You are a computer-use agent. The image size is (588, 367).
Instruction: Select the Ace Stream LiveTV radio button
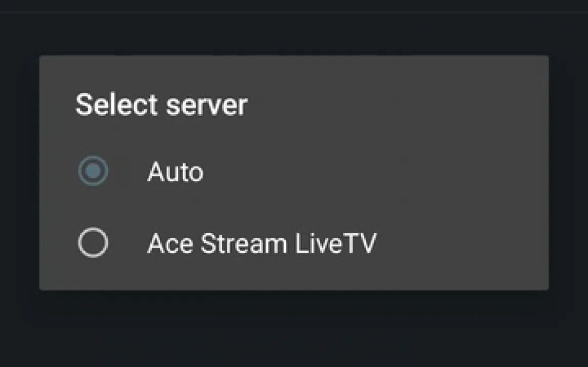93,243
